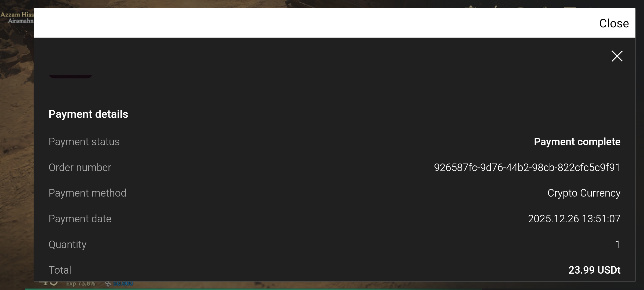The width and height of the screenshot is (644, 290).
Task: Click the white X icon in dark panel
Action: click(x=617, y=56)
